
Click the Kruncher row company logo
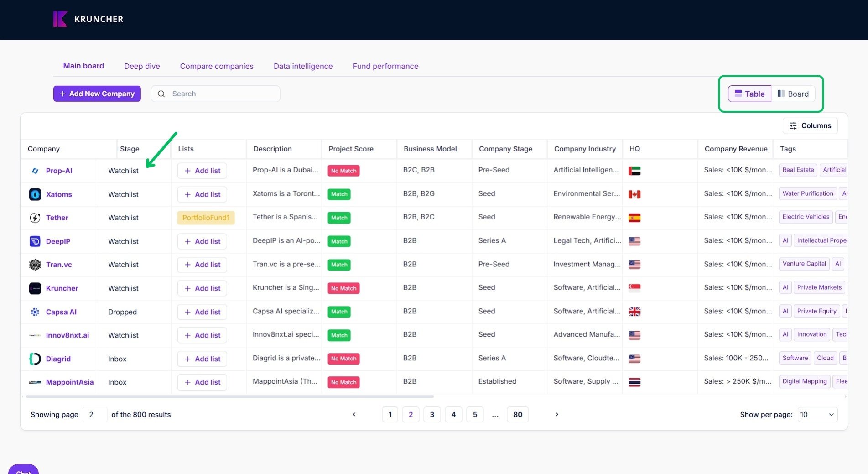coord(35,288)
